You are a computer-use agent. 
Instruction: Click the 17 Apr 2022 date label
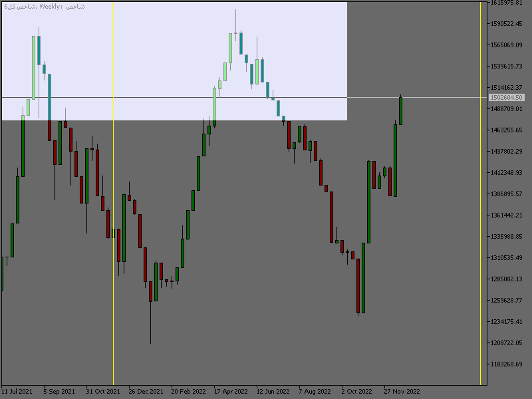[x=231, y=391]
